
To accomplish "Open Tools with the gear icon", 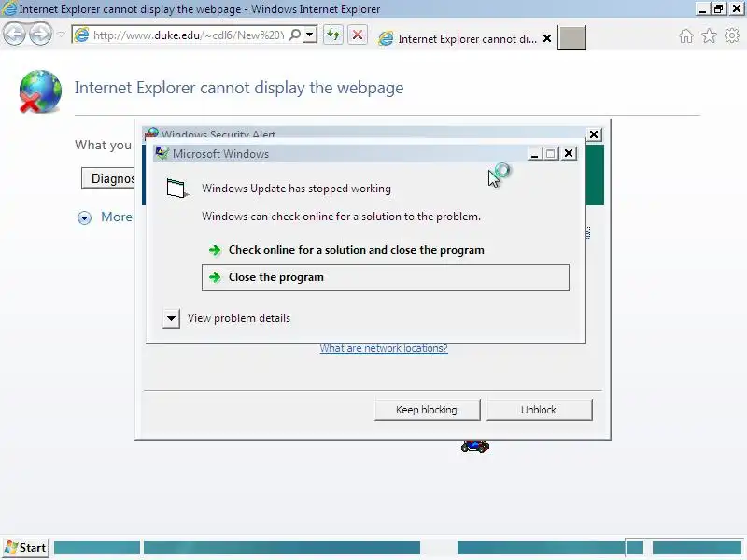I will (x=732, y=35).
